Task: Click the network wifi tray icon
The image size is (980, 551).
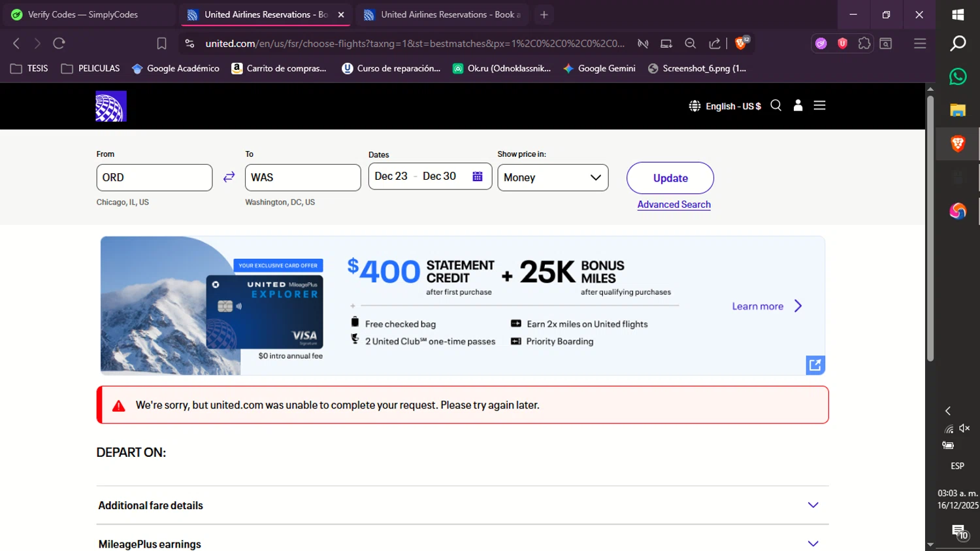Action: point(949,429)
